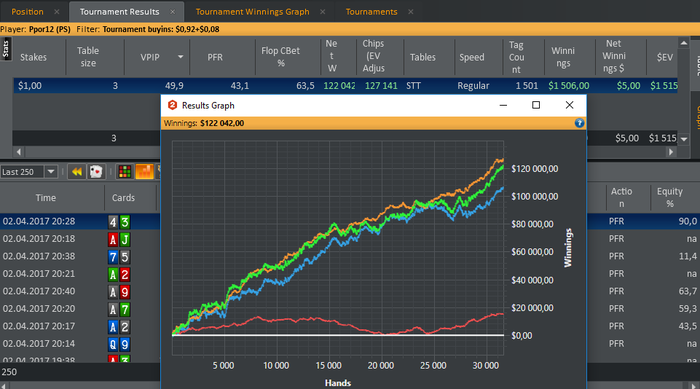Click the right arrow of results horizontal scrollbar

point(671,152)
